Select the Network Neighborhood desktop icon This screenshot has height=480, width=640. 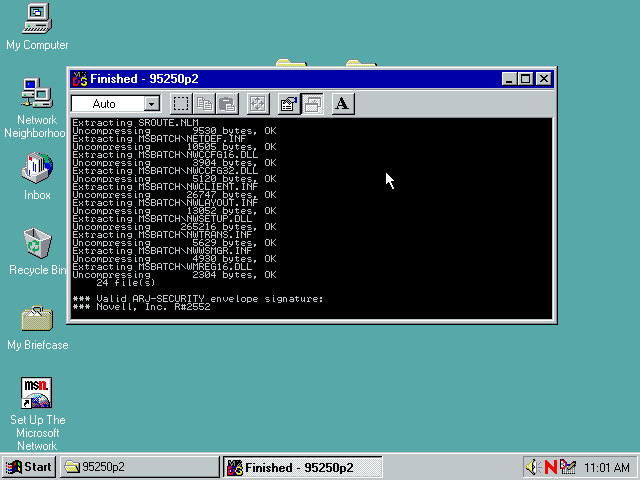(x=36, y=108)
